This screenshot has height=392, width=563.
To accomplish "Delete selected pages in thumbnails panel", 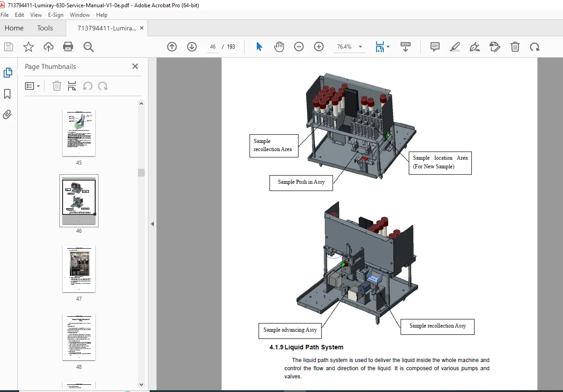I will 57,86.
